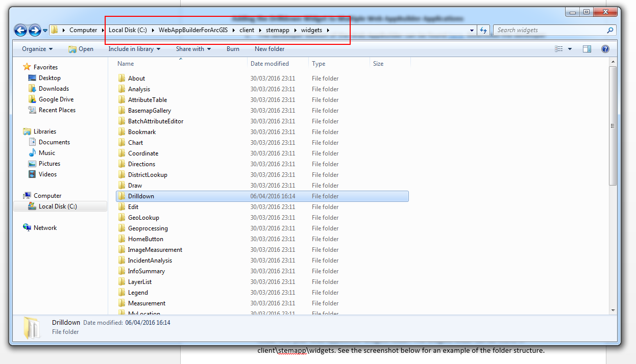Viewport: 636px width, 364px height.
Task: Select Computer in the navigation pane
Action: click(x=47, y=196)
